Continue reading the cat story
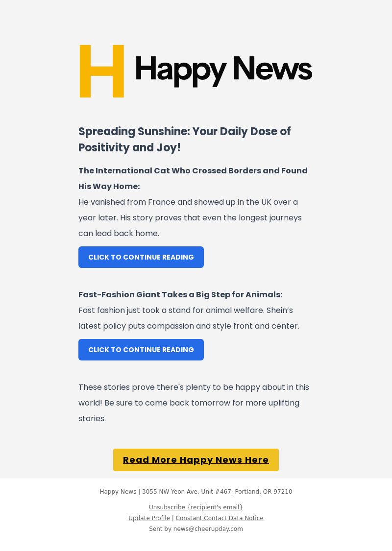392x551 pixels. pyautogui.click(x=141, y=257)
